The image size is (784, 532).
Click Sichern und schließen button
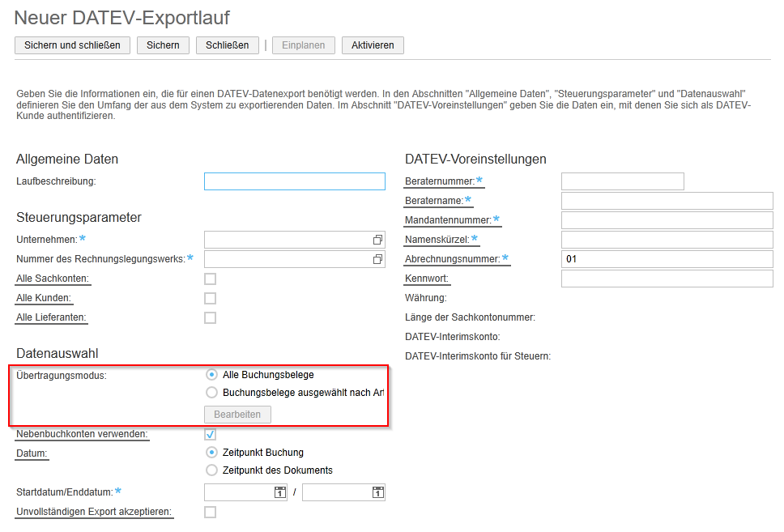pos(73,45)
